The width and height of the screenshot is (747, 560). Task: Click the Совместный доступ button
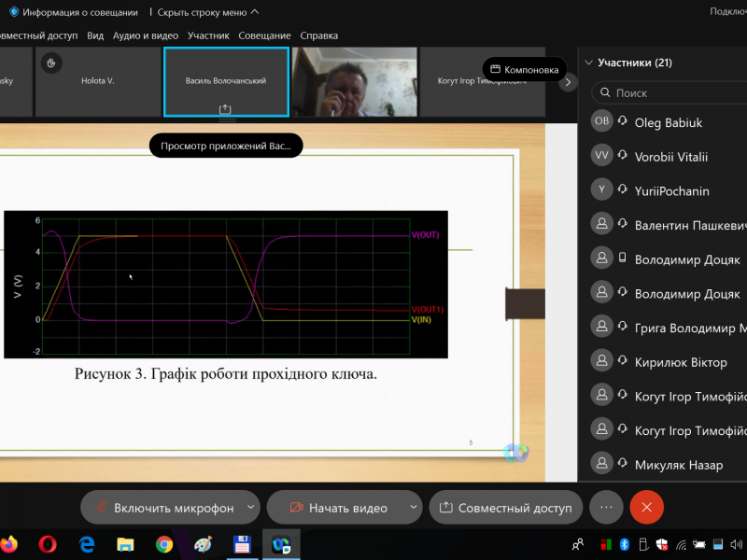(x=505, y=508)
